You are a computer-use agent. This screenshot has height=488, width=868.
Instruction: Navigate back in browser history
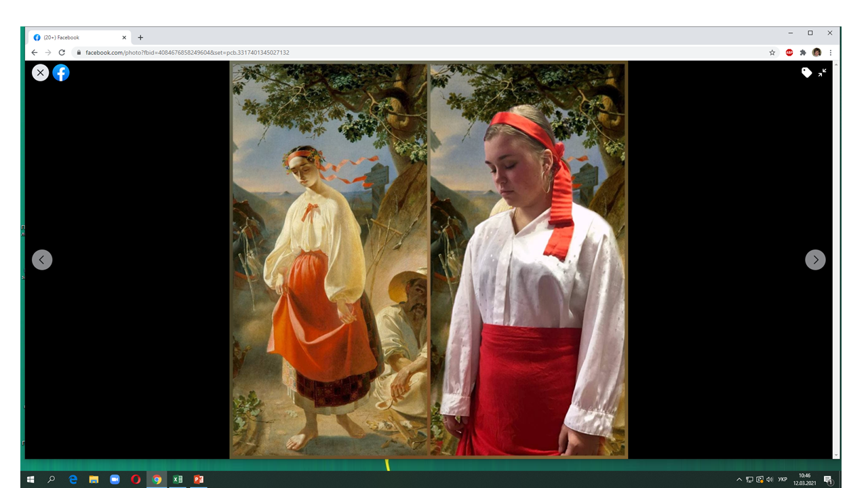[x=35, y=53]
